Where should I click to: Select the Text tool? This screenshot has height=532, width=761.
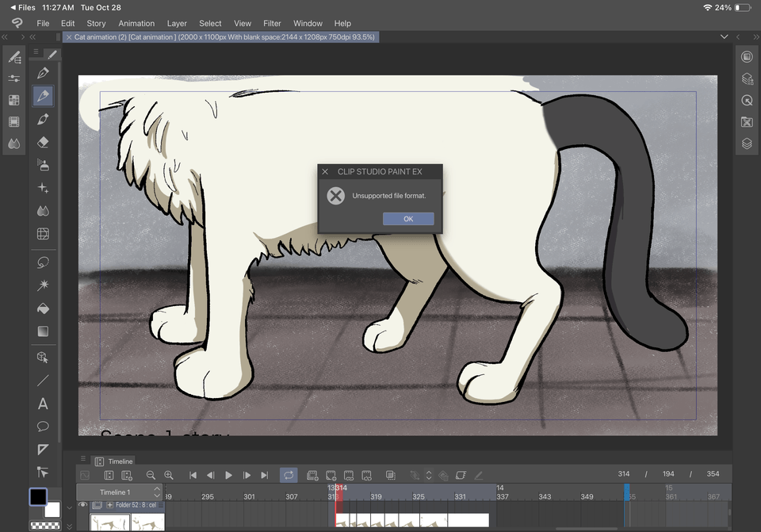(43, 404)
